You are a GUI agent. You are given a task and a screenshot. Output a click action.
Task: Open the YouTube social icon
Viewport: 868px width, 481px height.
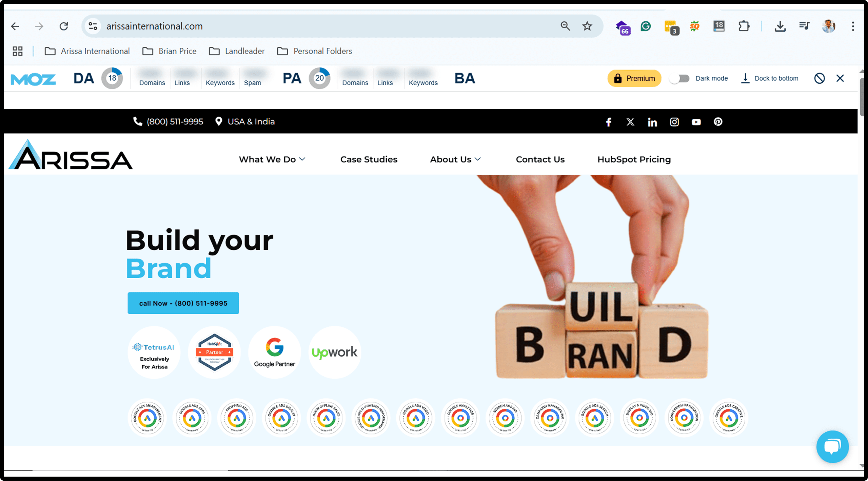696,122
